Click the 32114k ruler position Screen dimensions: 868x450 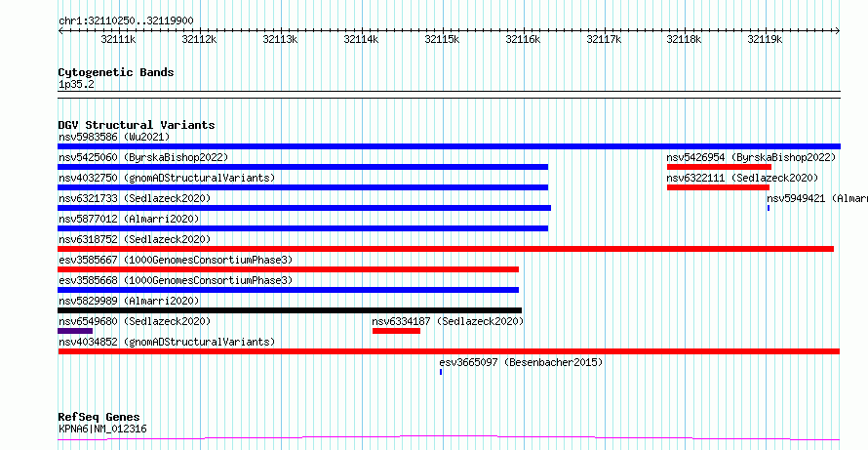[x=361, y=39]
